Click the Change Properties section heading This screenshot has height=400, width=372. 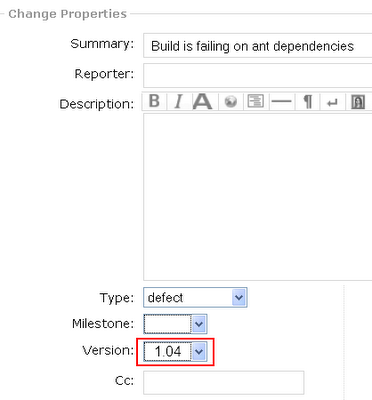coord(67,14)
